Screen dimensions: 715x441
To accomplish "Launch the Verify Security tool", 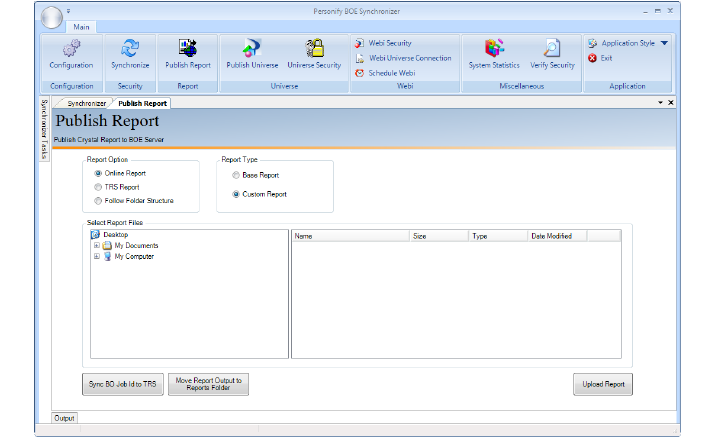I will [x=552, y=49].
